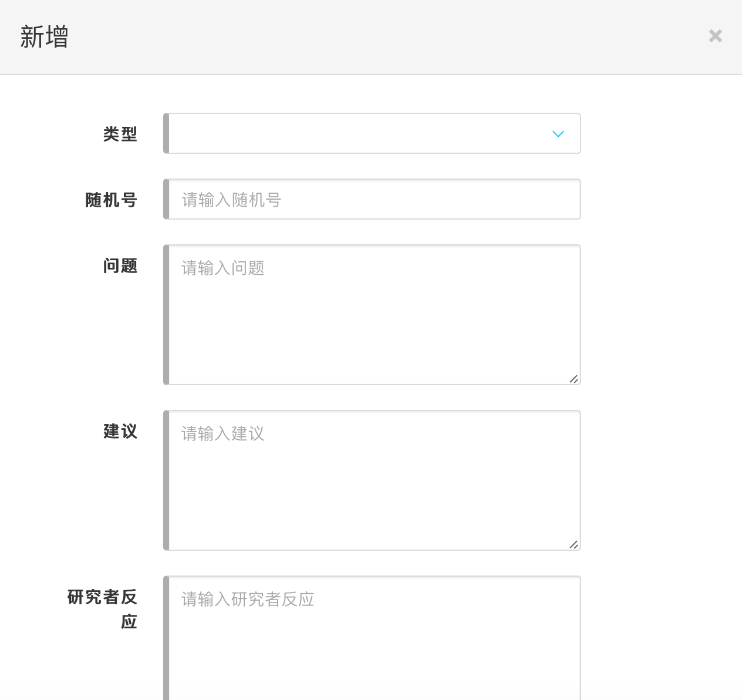Click into the 建议 text area
This screenshot has height=700, width=742.
373,480
